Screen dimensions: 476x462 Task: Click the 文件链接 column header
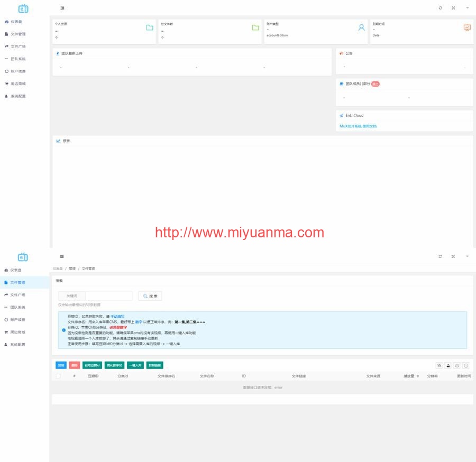point(299,376)
